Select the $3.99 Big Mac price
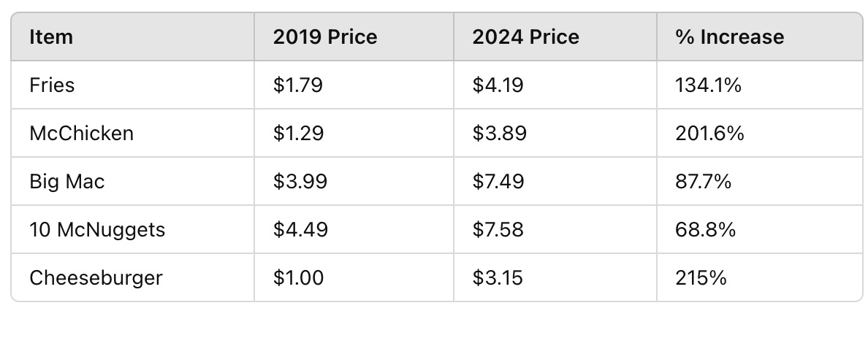This screenshot has height=346, width=868. point(299,182)
